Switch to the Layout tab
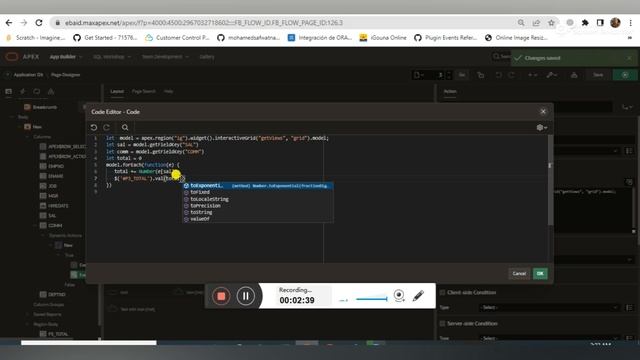Screen dimensions: 640x360 coord(117,91)
